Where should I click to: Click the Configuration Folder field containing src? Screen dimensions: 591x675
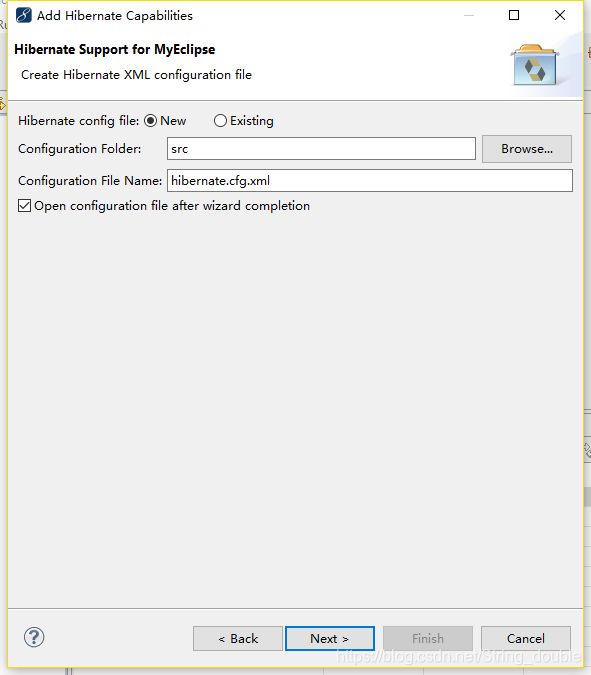[x=321, y=149]
